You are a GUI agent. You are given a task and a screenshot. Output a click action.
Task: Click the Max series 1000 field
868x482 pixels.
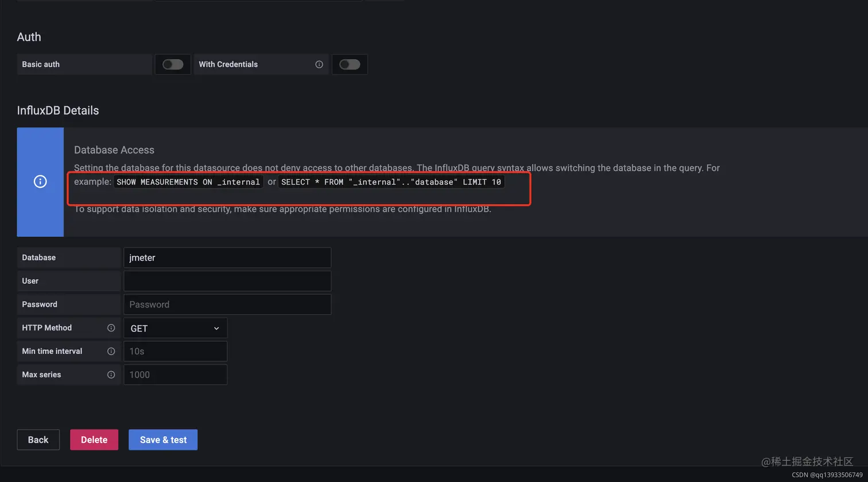coord(175,375)
